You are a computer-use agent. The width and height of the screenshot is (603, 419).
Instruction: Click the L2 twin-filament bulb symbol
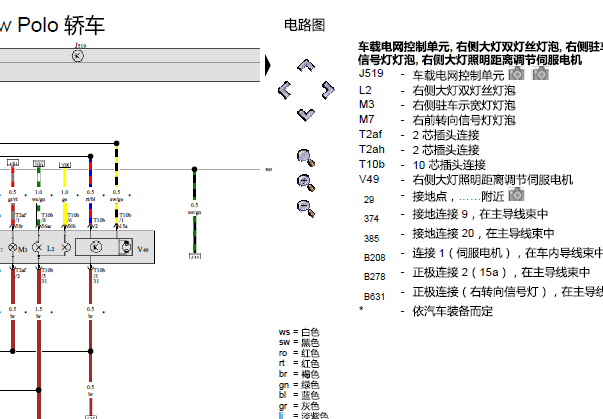pos(37,247)
